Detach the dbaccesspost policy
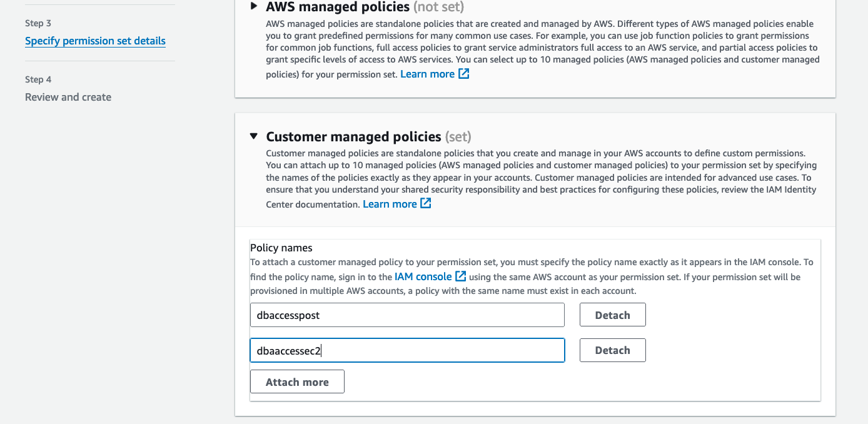 [x=612, y=315]
